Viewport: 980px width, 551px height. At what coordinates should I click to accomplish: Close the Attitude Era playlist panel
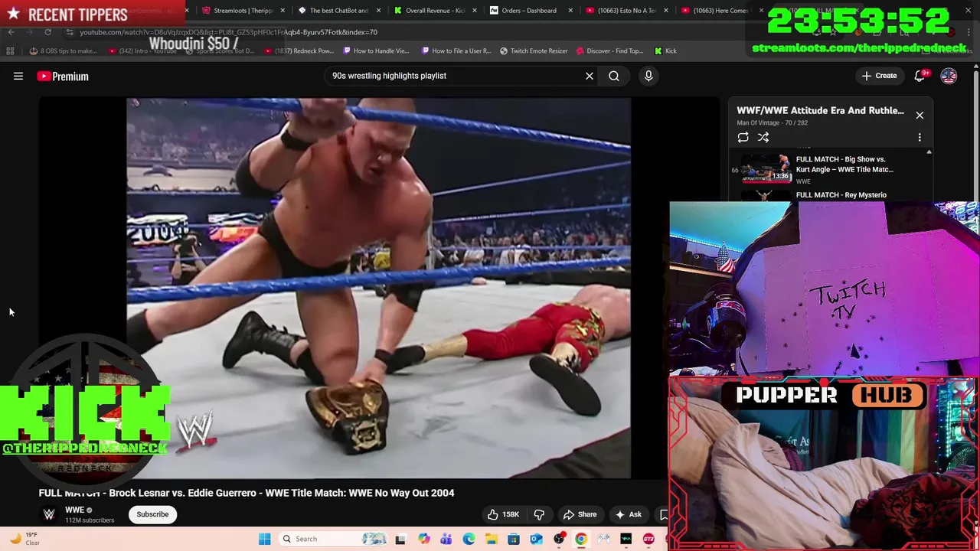(920, 115)
